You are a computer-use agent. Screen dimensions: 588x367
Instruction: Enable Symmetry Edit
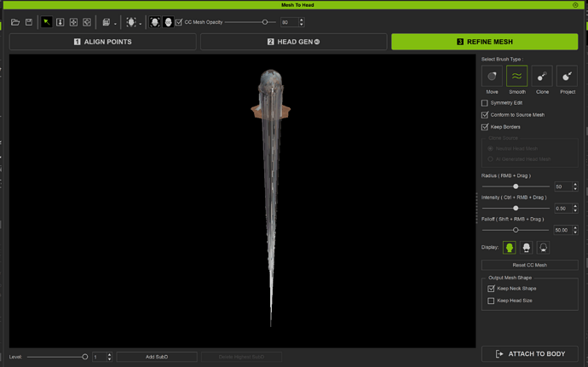click(x=485, y=103)
